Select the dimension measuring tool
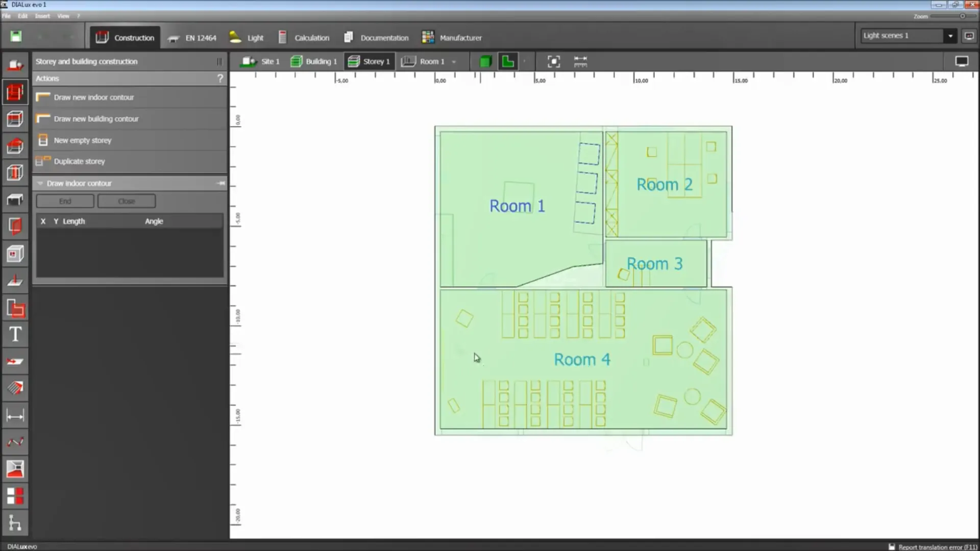 point(15,416)
